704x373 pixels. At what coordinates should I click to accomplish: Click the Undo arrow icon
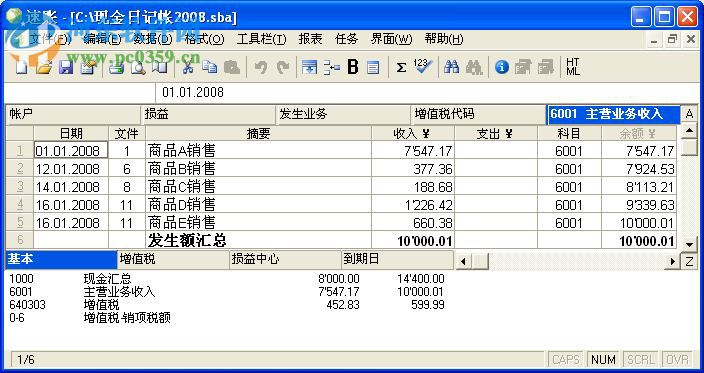pyautogui.click(x=260, y=67)
